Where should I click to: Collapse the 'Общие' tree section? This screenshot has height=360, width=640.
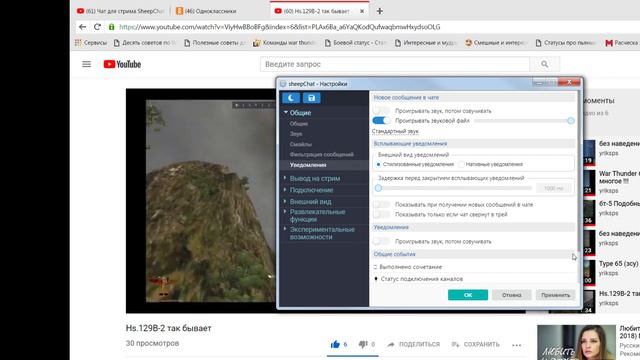click(286, 112)
